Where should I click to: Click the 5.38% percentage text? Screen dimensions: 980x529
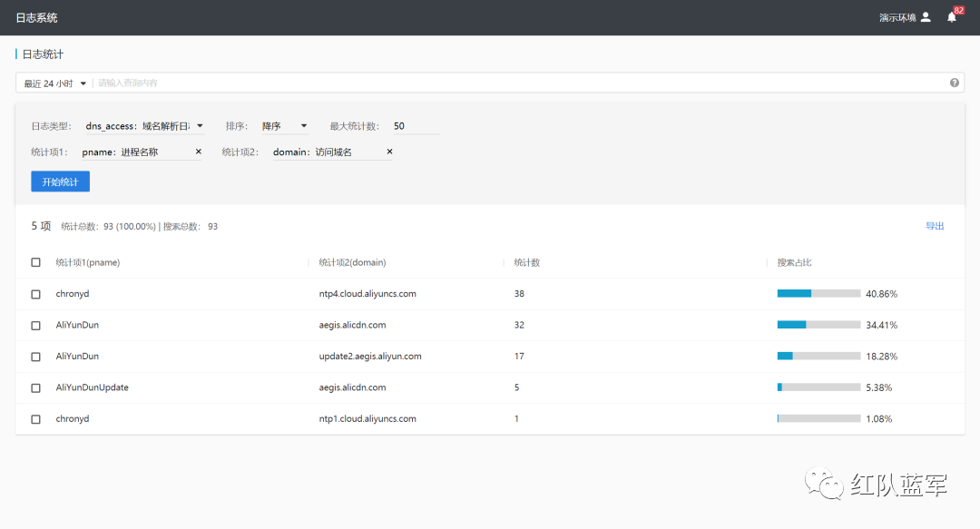tap(878, 387)
